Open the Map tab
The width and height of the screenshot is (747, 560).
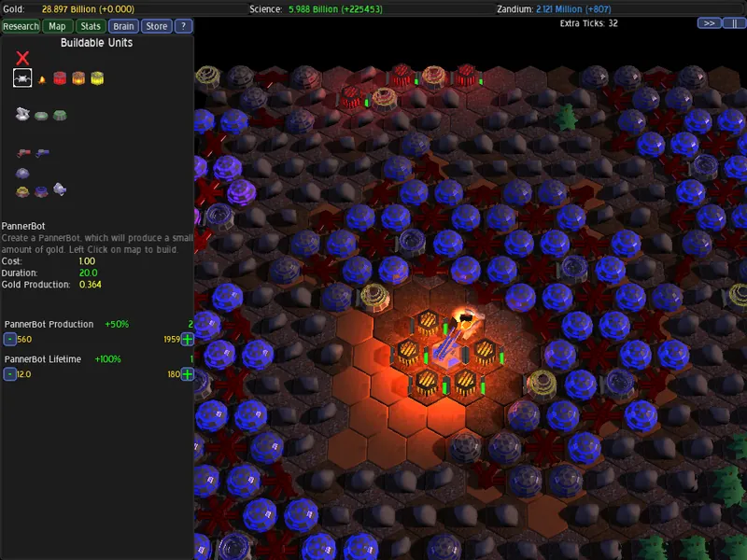[57, 26]
